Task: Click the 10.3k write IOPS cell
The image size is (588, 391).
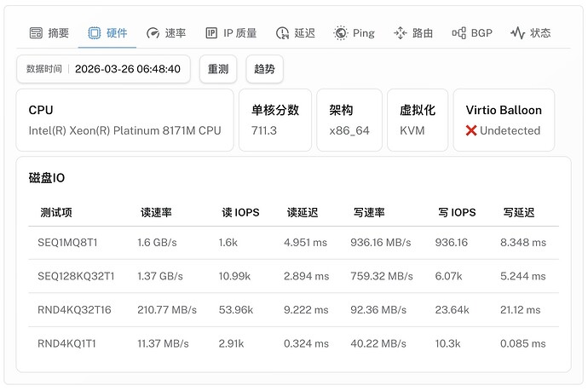Action: coord(447,344)
